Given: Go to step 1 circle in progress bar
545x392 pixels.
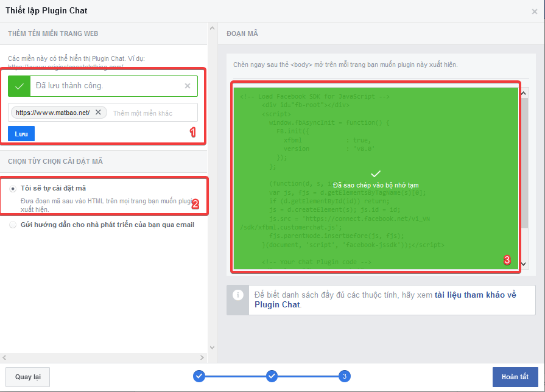Looking at the screenshot, I should pos(199,376).
